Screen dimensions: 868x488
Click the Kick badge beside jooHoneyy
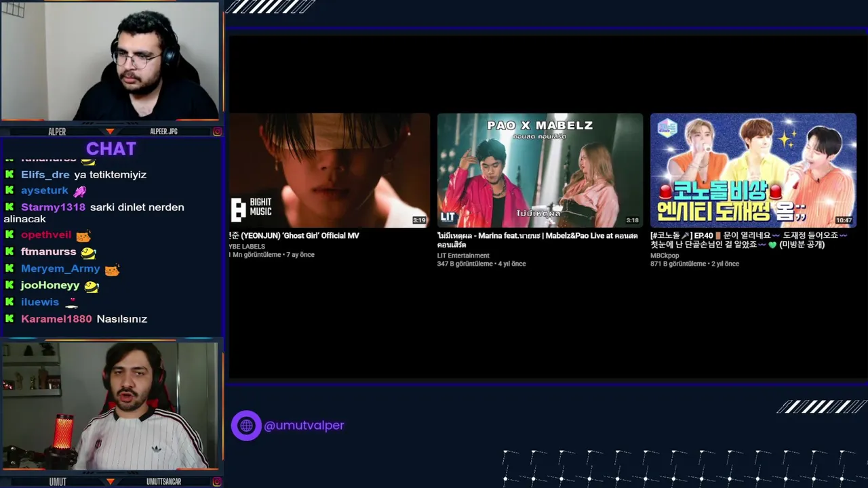point(9,285)
